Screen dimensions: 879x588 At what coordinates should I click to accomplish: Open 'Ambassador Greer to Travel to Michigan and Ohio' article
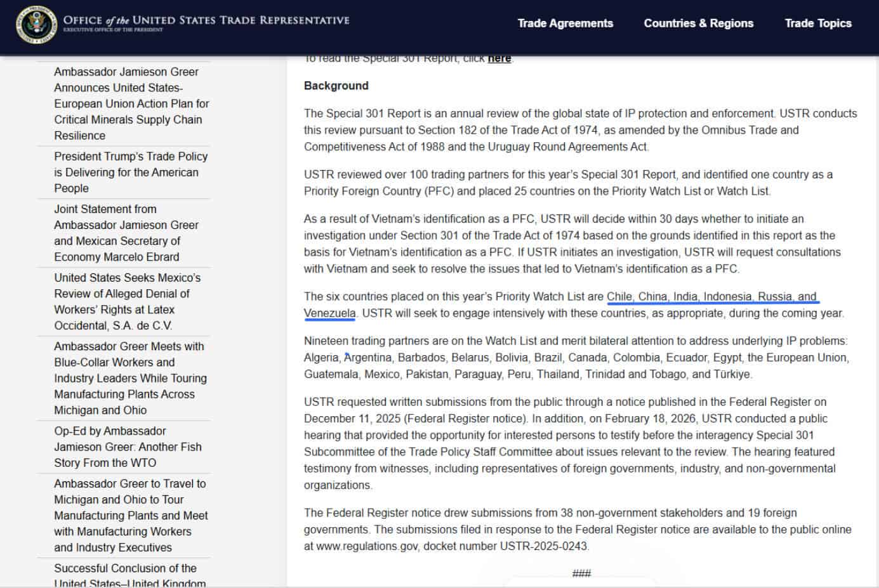click(x=131, y=515)
